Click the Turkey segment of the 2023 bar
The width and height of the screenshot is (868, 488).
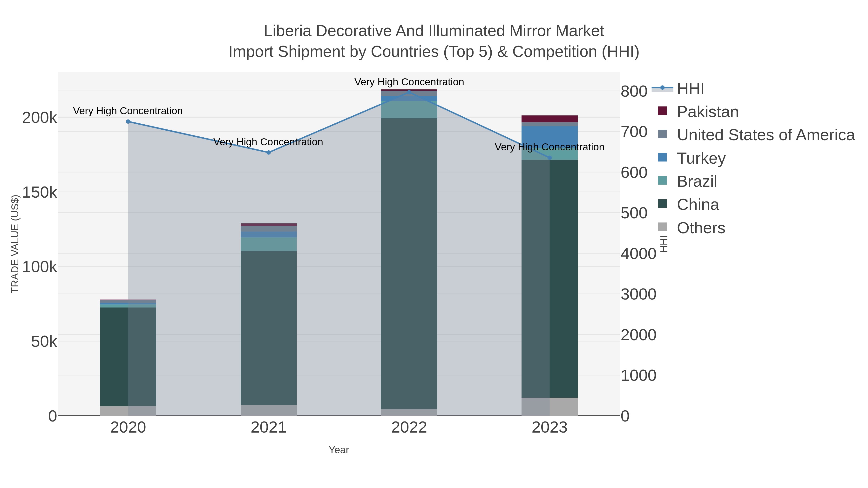(549, 137)
